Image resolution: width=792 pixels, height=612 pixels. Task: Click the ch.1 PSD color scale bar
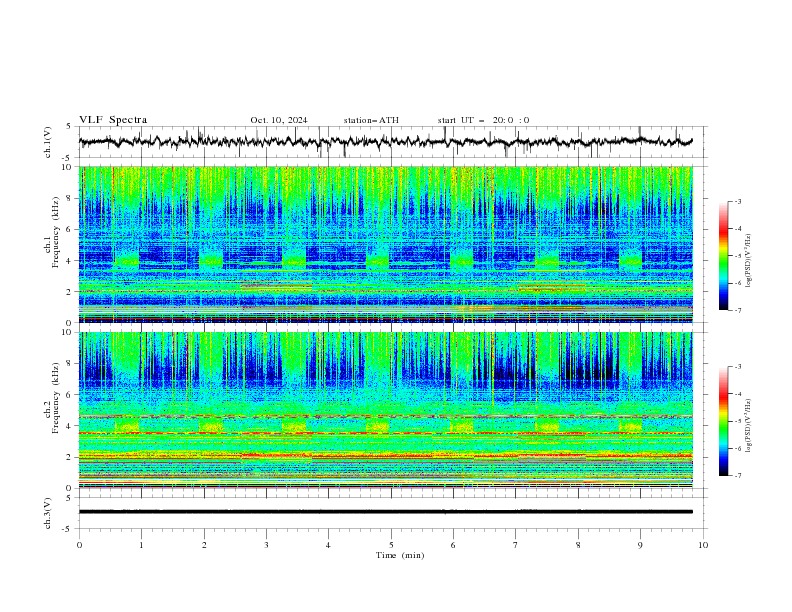pos(724,256)
